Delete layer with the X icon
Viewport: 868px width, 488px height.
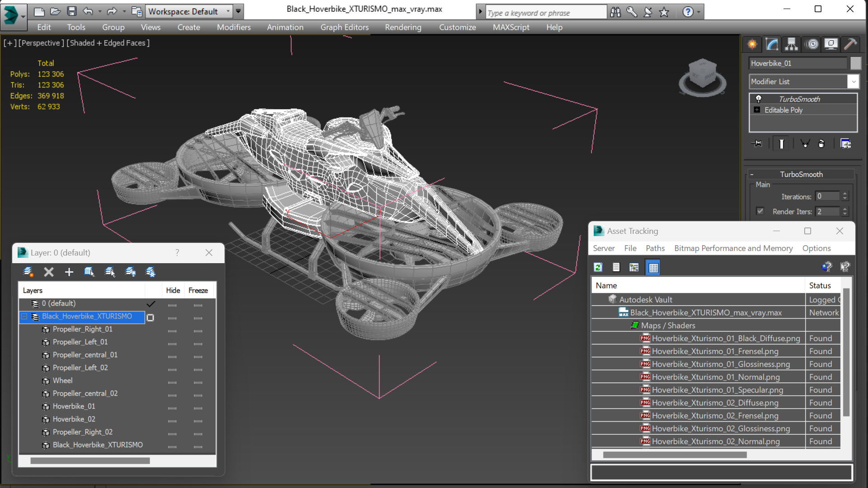click(48, 272)
